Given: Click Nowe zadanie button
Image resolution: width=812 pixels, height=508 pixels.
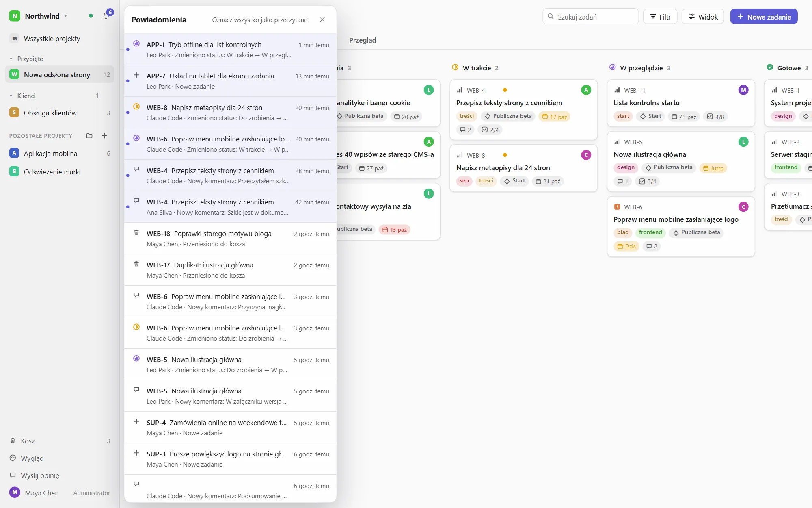Looking at the screenshot, I should [x=764, y=17].
